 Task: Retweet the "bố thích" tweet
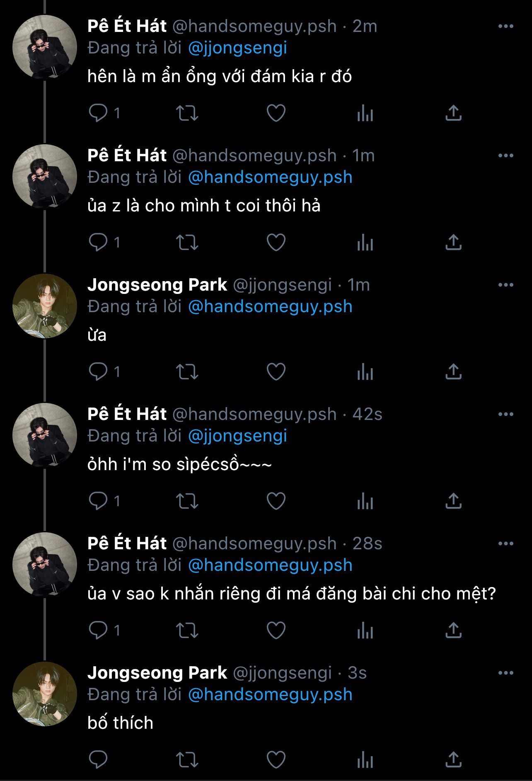pyautogui.click(x=187, y=759)
